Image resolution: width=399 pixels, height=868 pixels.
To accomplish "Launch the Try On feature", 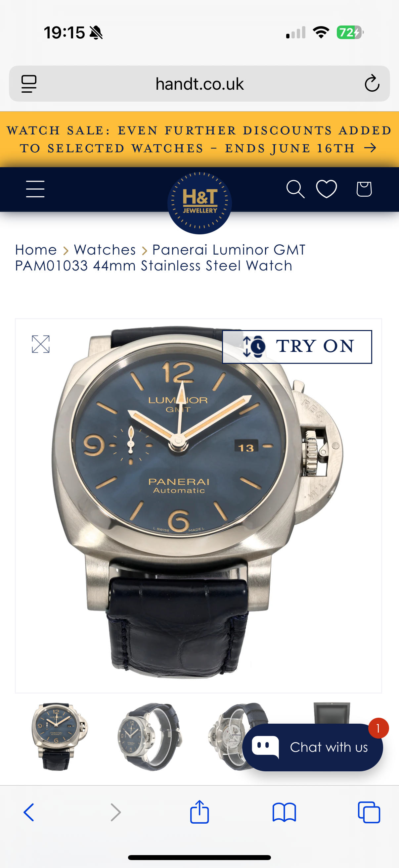I will pyautogui.click(x=297, y=346).
